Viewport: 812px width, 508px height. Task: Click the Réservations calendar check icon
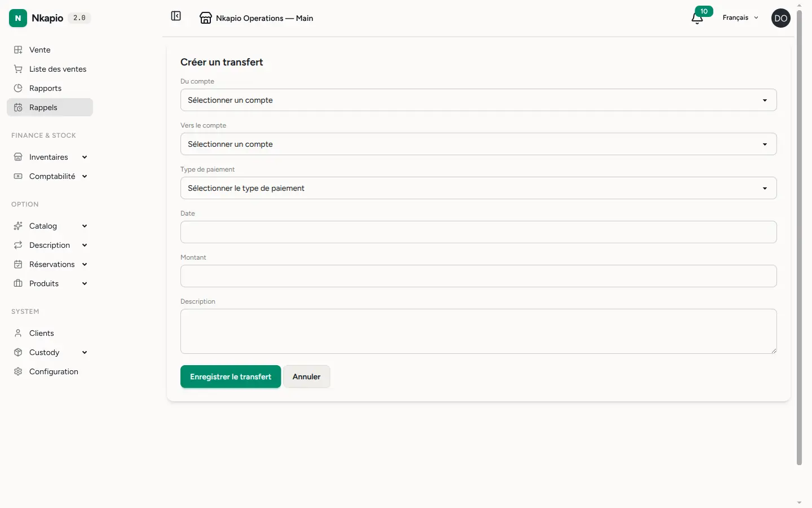pyautogui.click(x=18, y=264)
